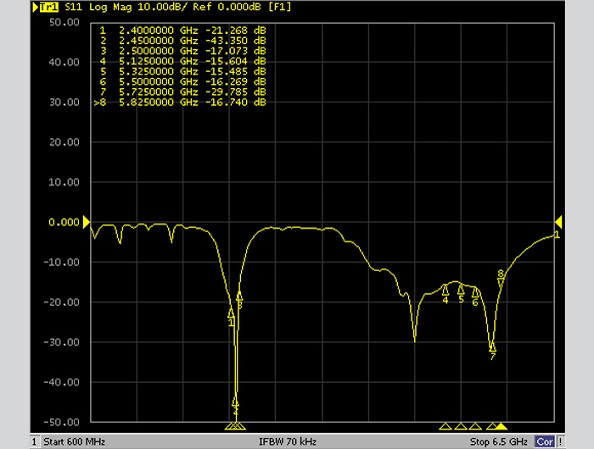Select marker 2 at the deepest notch
594x449 pixels.
[x=236, y=402]
